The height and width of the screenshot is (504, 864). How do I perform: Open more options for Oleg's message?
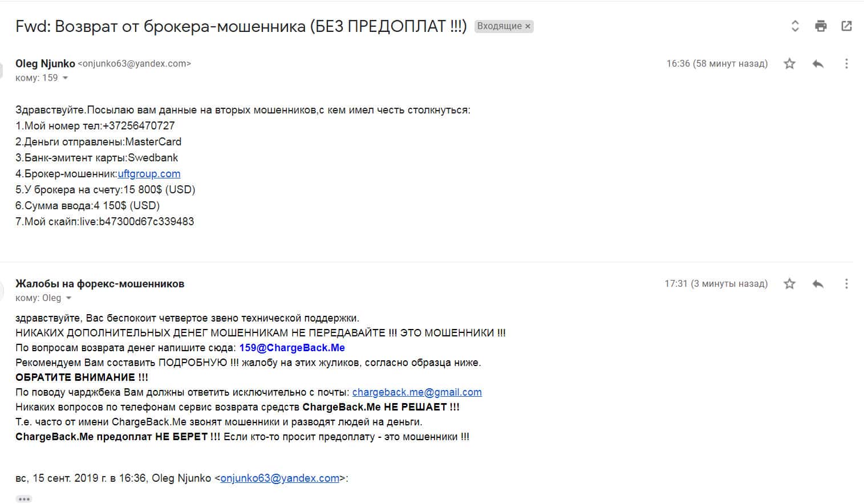[846, 63]
